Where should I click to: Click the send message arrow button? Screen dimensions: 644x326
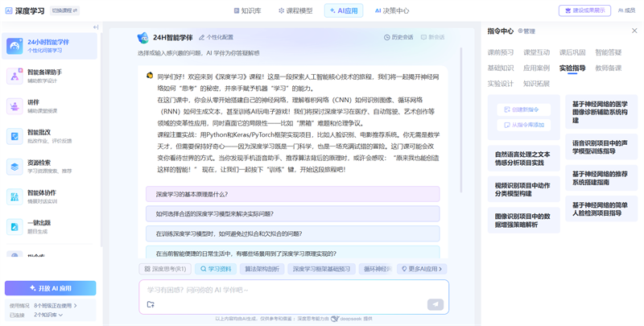coord(435,304)
